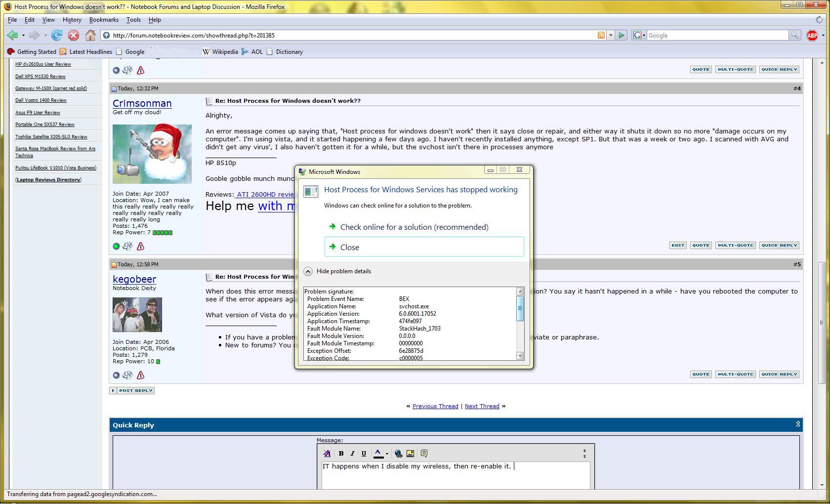Open the Google search engine selector dropdown

pyautogui.click(x=639, y=35)
